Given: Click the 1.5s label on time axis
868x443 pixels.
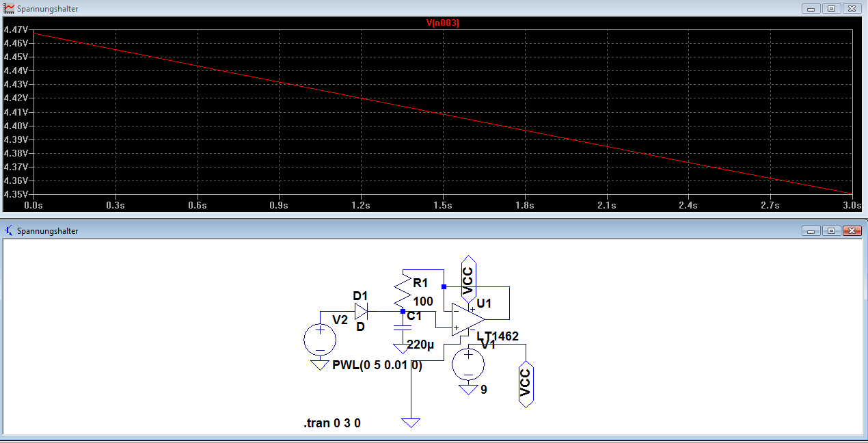Looking at the screenshot, I should coord(443,205).
